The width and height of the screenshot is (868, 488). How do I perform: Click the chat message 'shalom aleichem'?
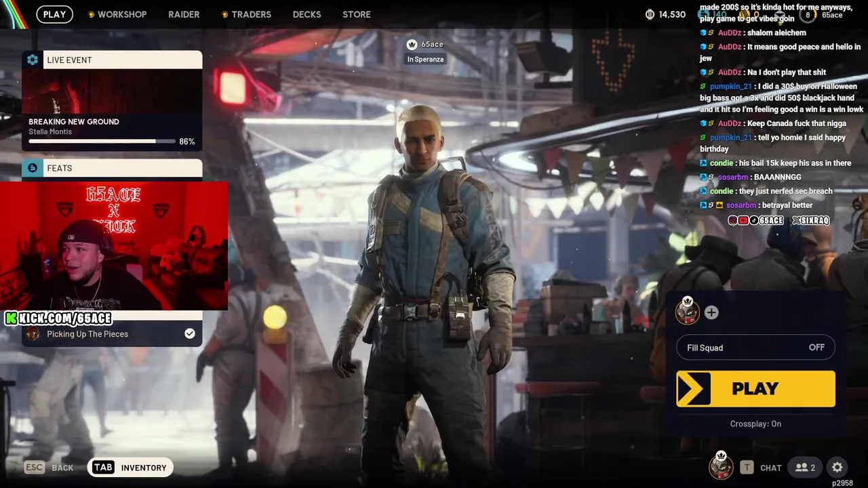coord(776,33)
